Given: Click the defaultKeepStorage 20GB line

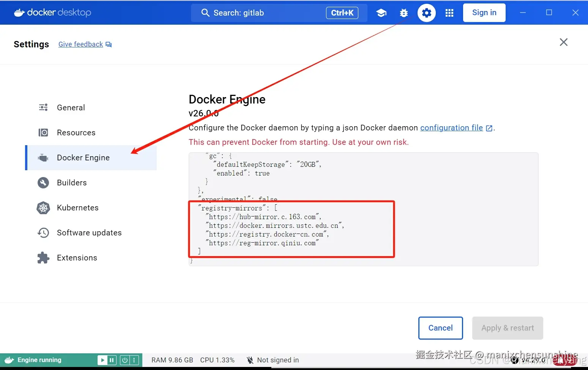Looking at the screenshot, I should point(267,164).
